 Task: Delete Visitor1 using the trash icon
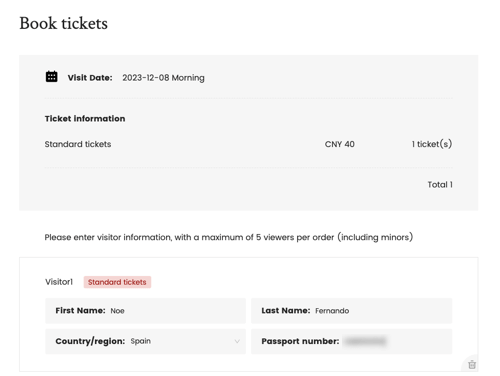(x=472, y=364)
